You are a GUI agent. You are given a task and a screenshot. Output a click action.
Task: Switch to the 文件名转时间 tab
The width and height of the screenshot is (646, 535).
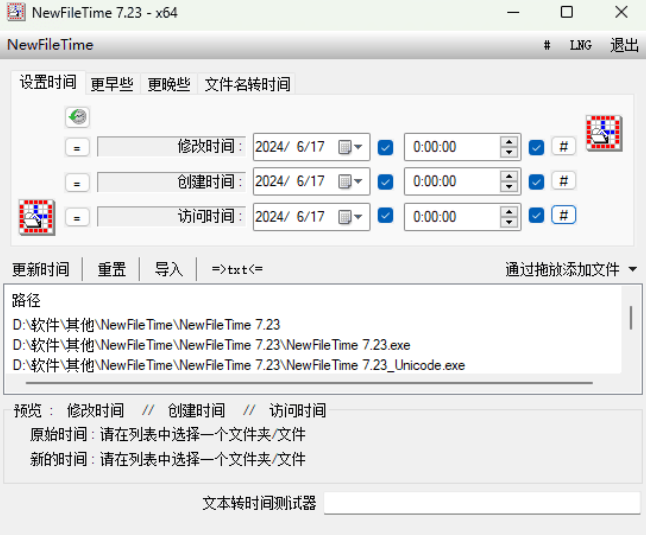click(247, 84)
